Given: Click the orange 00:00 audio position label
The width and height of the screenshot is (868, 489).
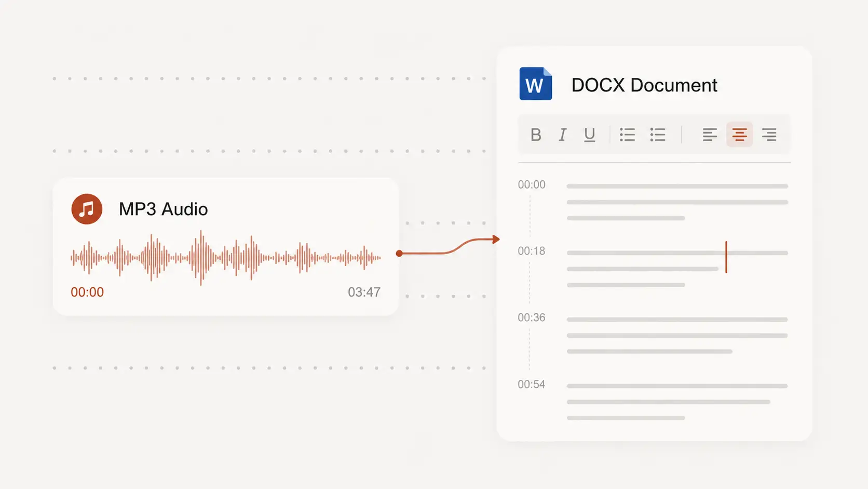Looking at the screenshot, I should pos(87,292).
